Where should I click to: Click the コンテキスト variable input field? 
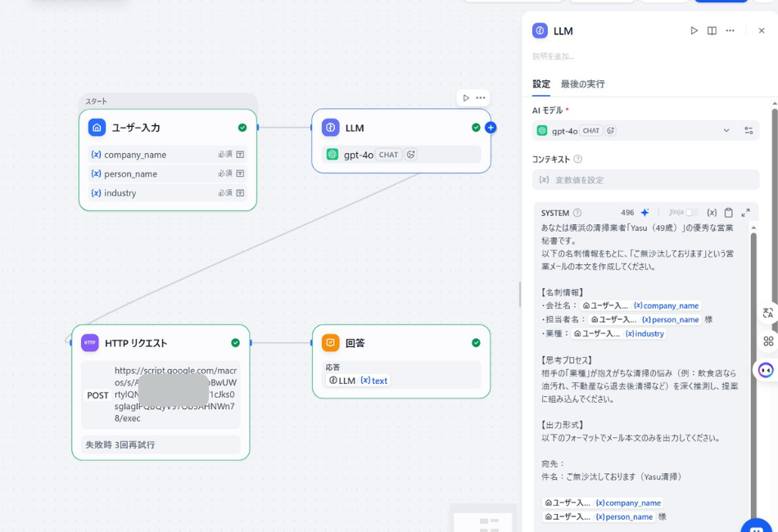tap(645, 180)
